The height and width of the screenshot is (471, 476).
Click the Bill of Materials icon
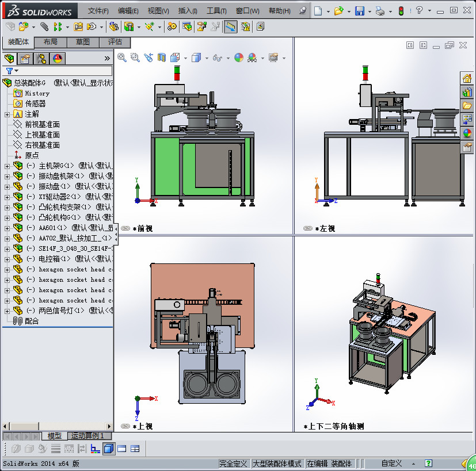click(x=187, y=26)
